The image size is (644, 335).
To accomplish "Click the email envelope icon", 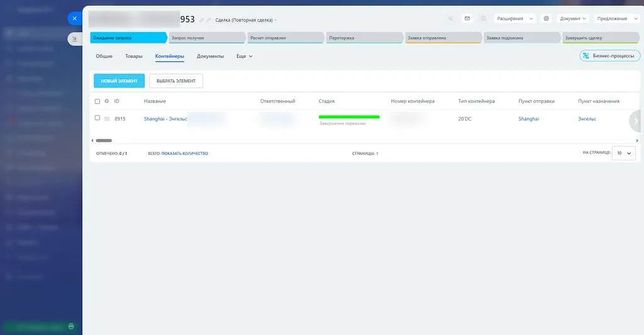I will (467, 19).
